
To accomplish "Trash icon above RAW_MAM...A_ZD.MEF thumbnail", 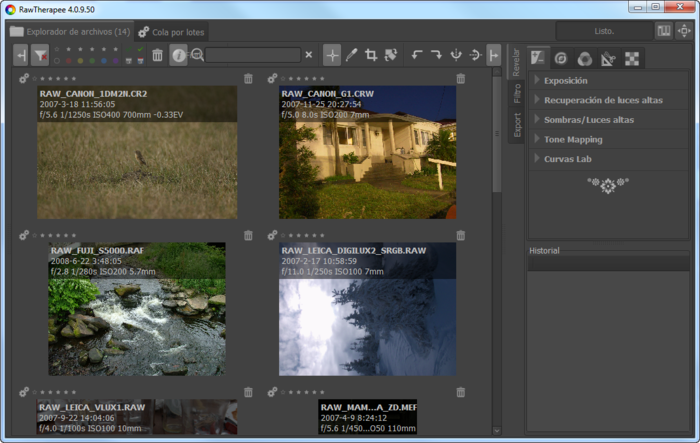I will (461, 392).
